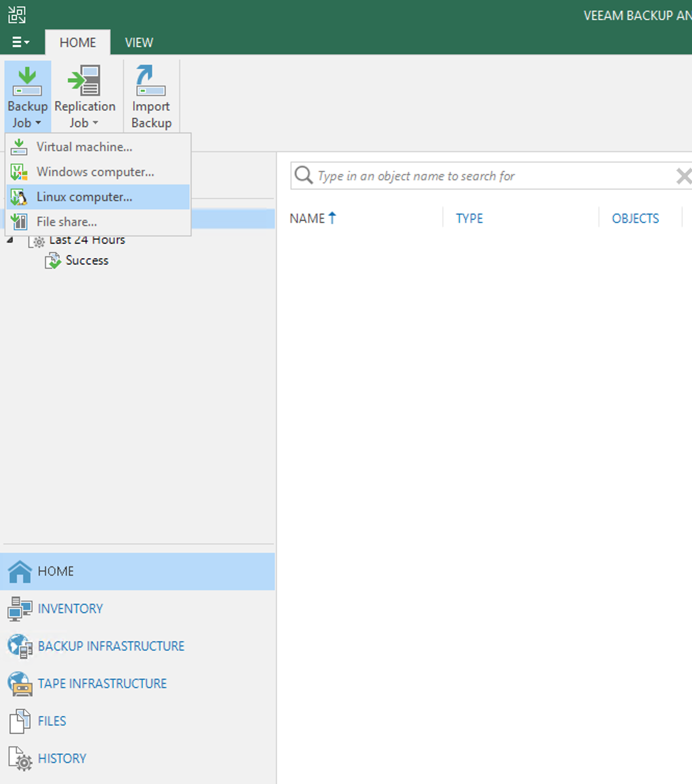The width and height of the screenshot is (692, 784).
Task: Open the main hamburger menu
Action: [x=20, y=42]
